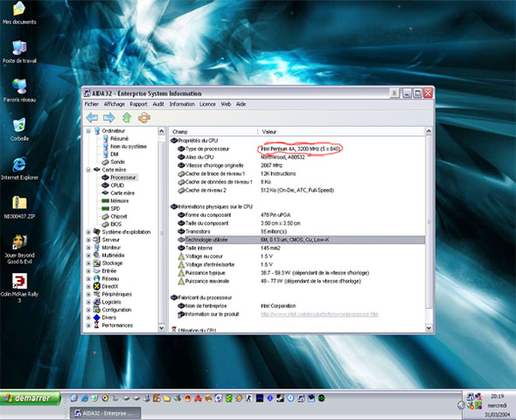Click details panel scroll up arrow
This screenshot has height=420, width=516.
[x=429, y=131]
